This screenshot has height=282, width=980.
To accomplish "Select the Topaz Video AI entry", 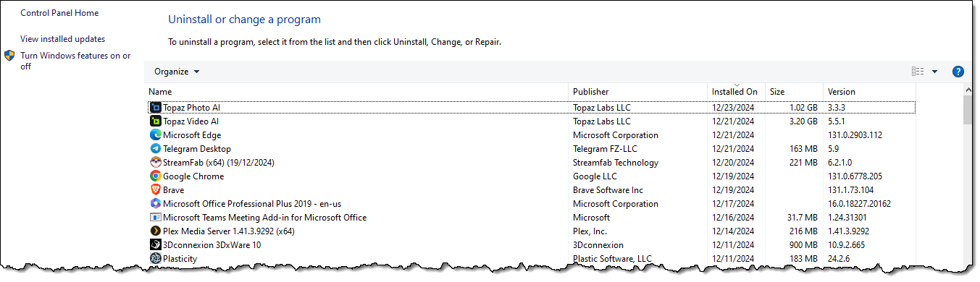I will coord(190,121).
